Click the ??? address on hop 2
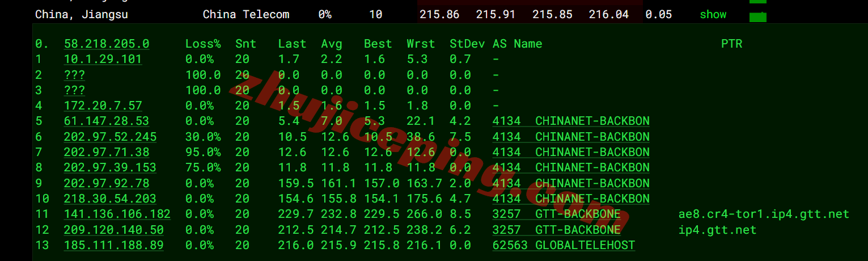Screen dimensions: 868x261 74,75
